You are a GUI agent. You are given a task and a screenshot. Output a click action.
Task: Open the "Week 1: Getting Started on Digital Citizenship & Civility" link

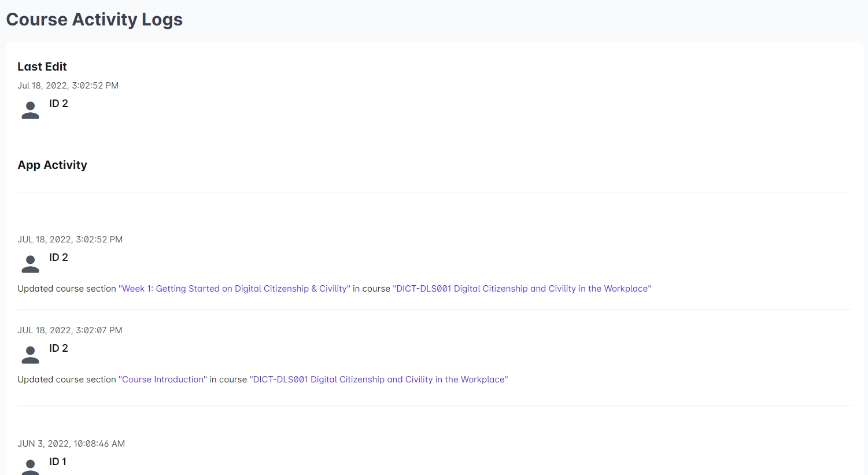pyautogui.click(x=234, y=289)
